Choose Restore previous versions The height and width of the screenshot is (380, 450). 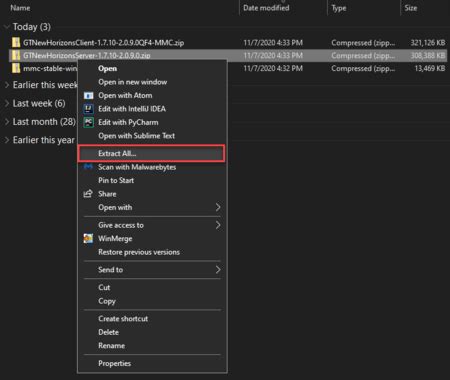pos(139,252)
